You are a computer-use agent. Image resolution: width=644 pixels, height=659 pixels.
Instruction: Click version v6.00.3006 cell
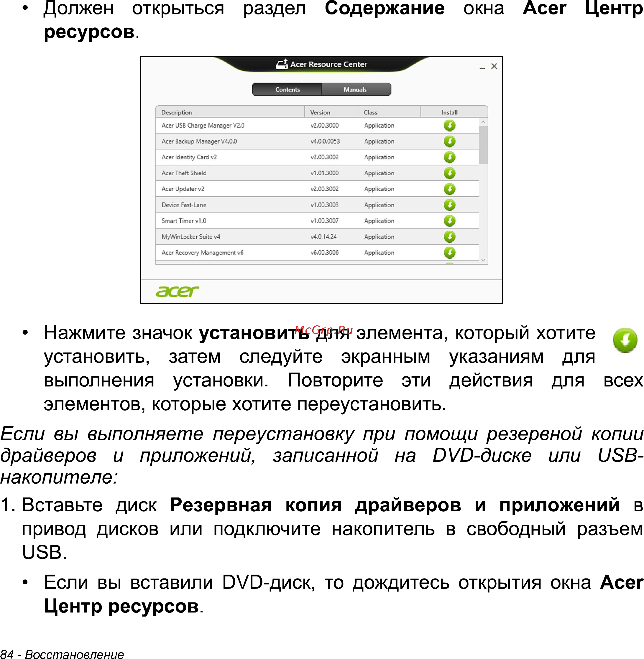[x=324, y=253]
